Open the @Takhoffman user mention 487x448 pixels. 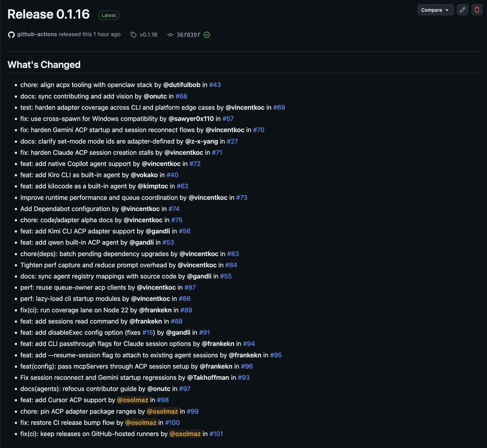(208, 377)
